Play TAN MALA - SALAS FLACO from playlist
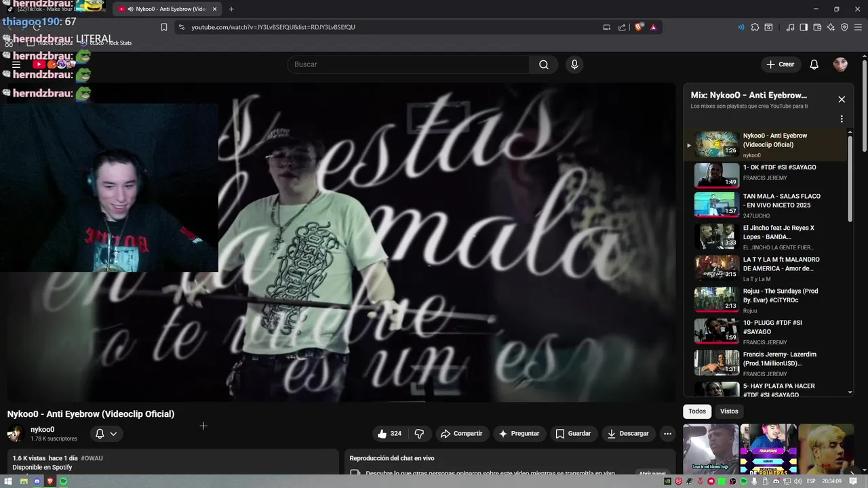Image resolution: width=868 pixels, height=488 pixels. [x=765, y=205]
